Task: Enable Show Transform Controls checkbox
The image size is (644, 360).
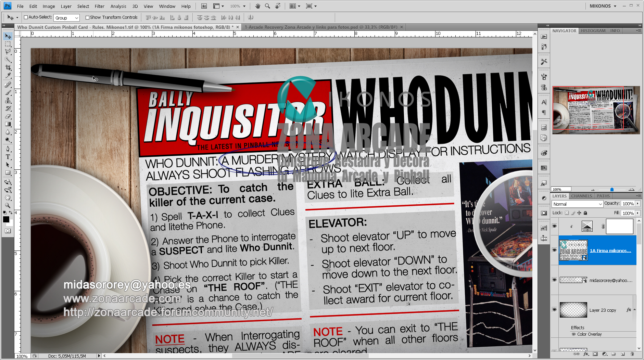Action: coord(87,17)
